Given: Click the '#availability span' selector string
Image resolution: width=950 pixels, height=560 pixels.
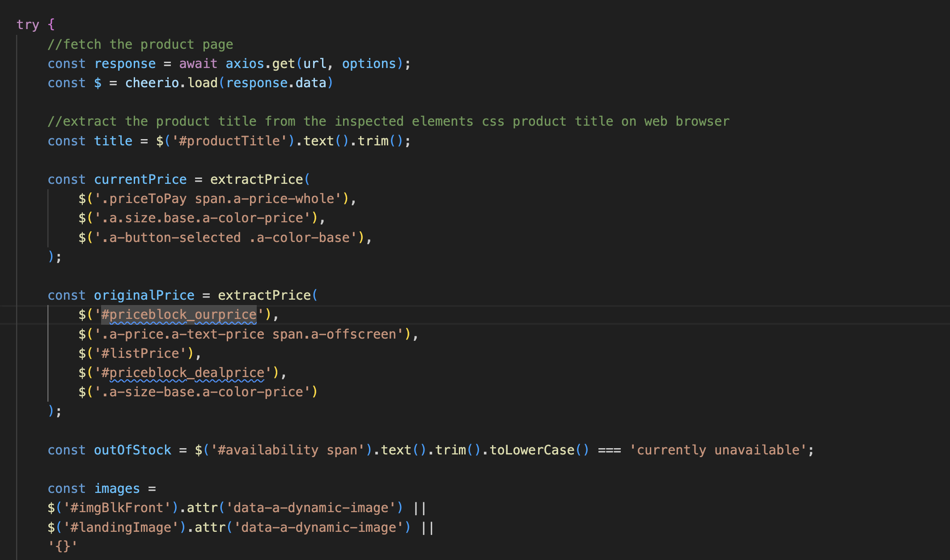Looking at the screenshot, I should coord(288,450).
